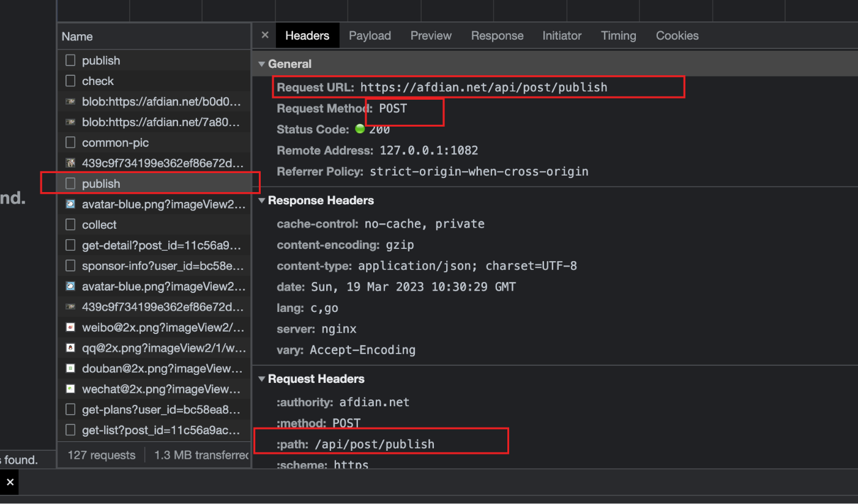858x504 pixels.
Task: Open the Preview tab
Action: (x=431, y=35)
